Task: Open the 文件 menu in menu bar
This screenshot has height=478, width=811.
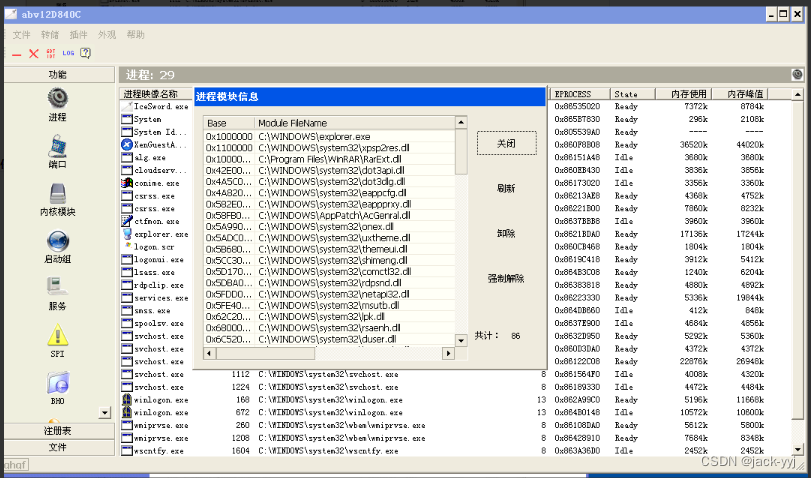Action: [22, 35]
